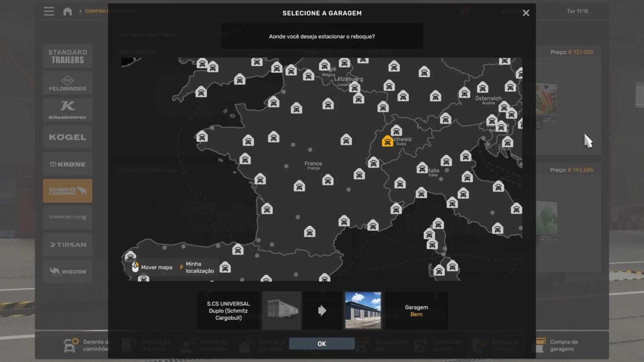Image resolution: width=644 pixels, height=362 pixels.
Task: Select the Schmitz Cargobull brand
Action: point(68,191)
